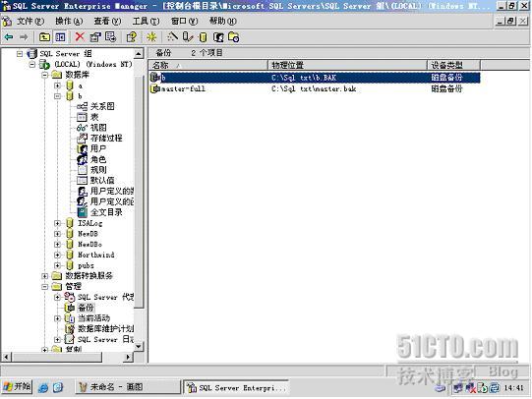Collapse the SQL Server 组 node
This screenshot has width=532, height=399.
click(20, 54)
